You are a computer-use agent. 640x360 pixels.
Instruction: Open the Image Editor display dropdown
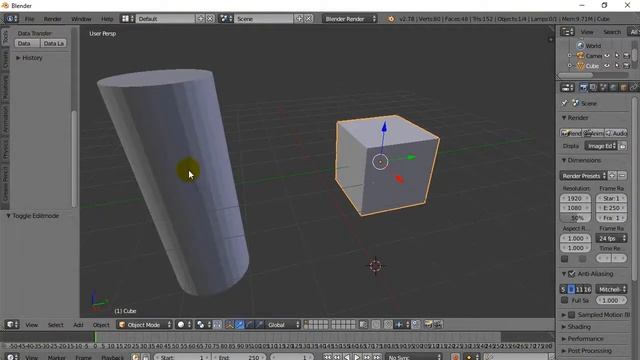click(601, 146)
